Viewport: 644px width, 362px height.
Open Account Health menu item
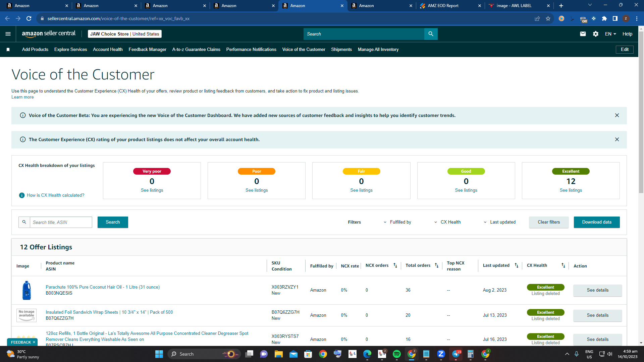108,50
